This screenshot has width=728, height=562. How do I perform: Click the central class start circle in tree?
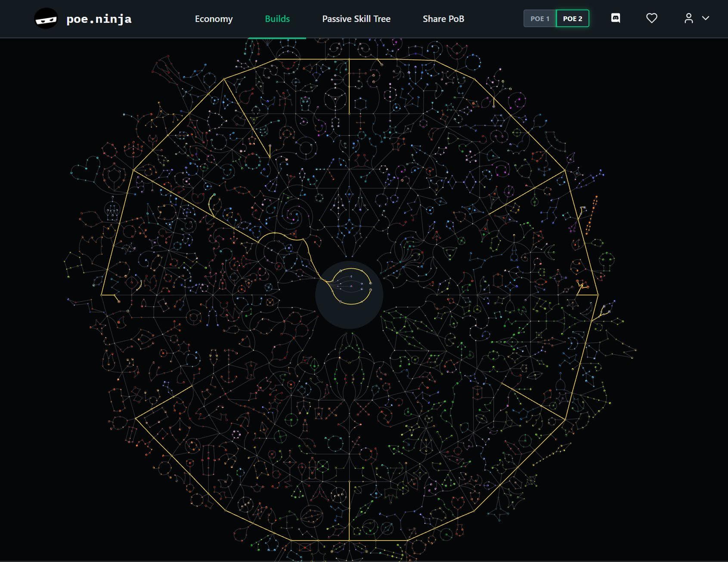pos(349,295)
